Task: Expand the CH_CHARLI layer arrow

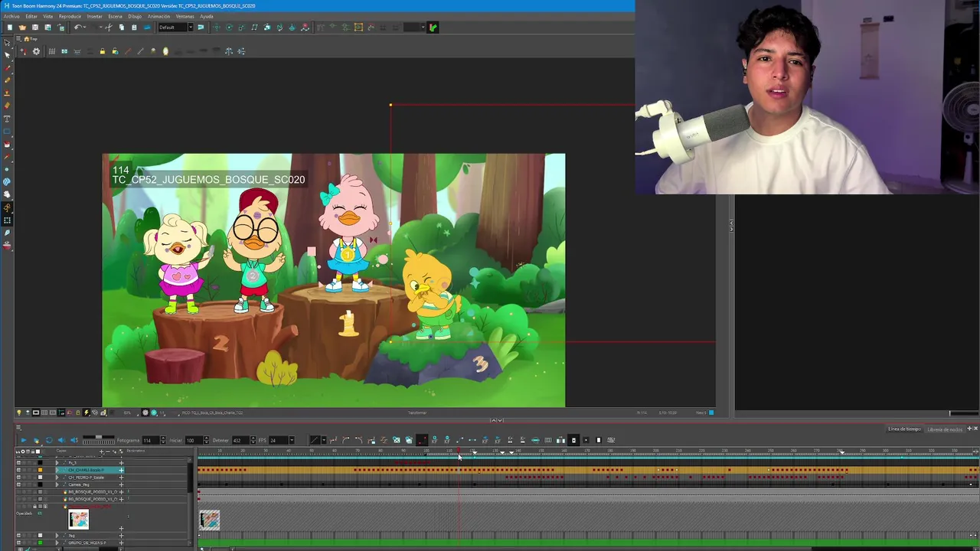Action: point(57,470)
